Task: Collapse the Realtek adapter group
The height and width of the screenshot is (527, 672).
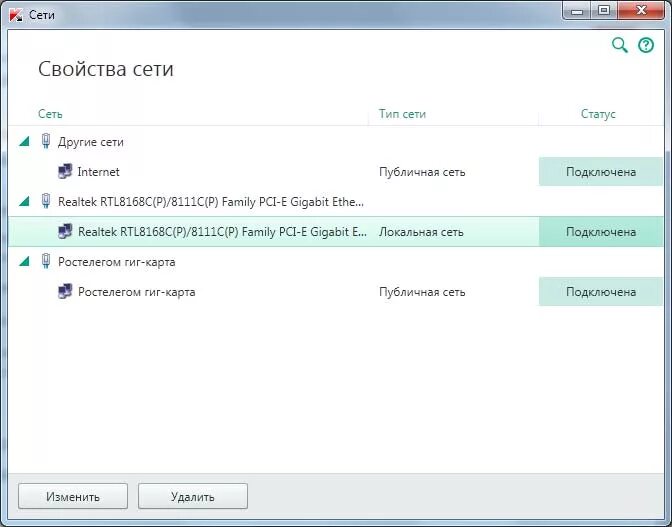Action: click(25, 201)
